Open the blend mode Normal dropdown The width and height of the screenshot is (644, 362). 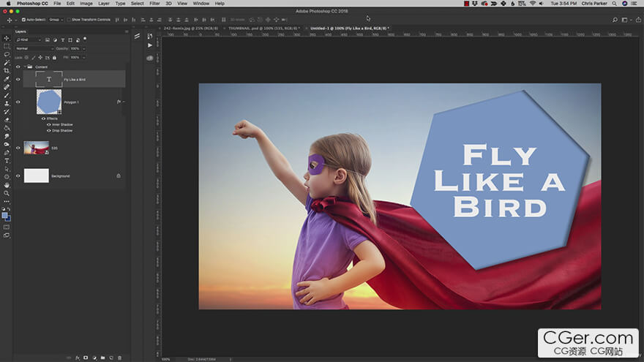pyautogui.click(x=34, y=48)
